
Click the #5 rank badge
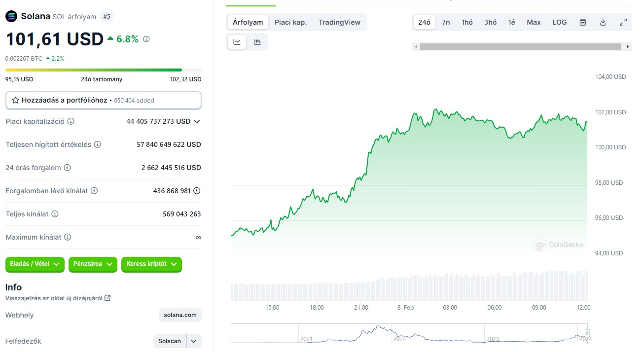pyautogui.click(x=107, y=17)
